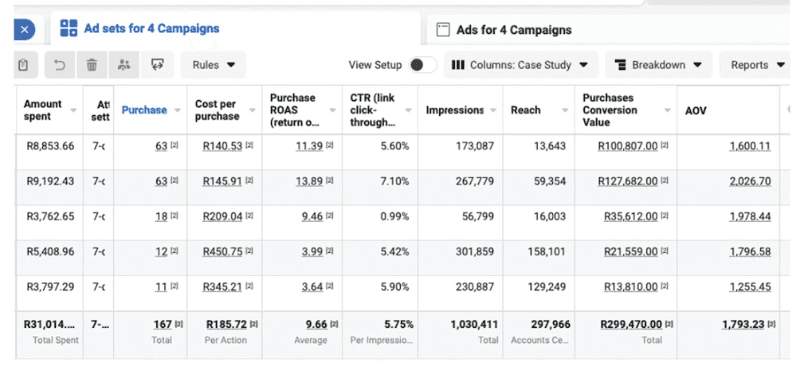Click the undo arrow icon
Viewport: 796px width, 373px height.
point(60,65)
